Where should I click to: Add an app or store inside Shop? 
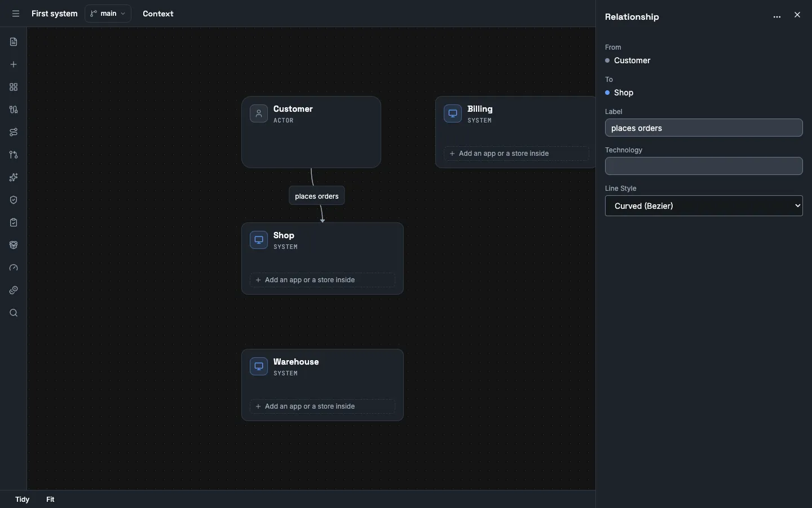point(323,280)
